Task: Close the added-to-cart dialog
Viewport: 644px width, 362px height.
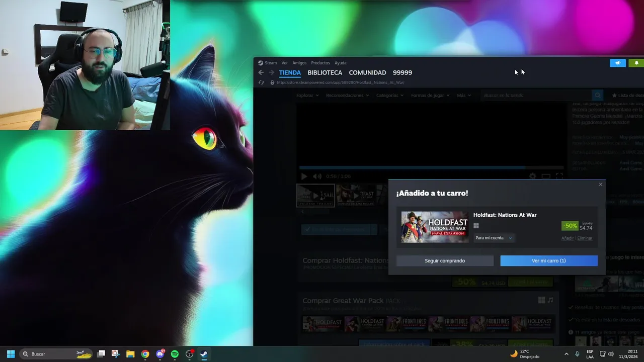Action: tap(600, 185)
